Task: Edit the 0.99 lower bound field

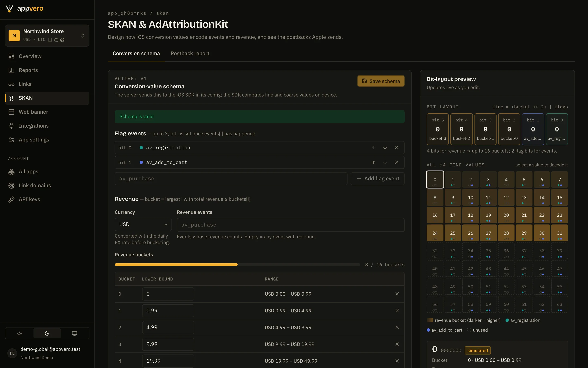Action: pyautogui.click(x=168, y=311)
